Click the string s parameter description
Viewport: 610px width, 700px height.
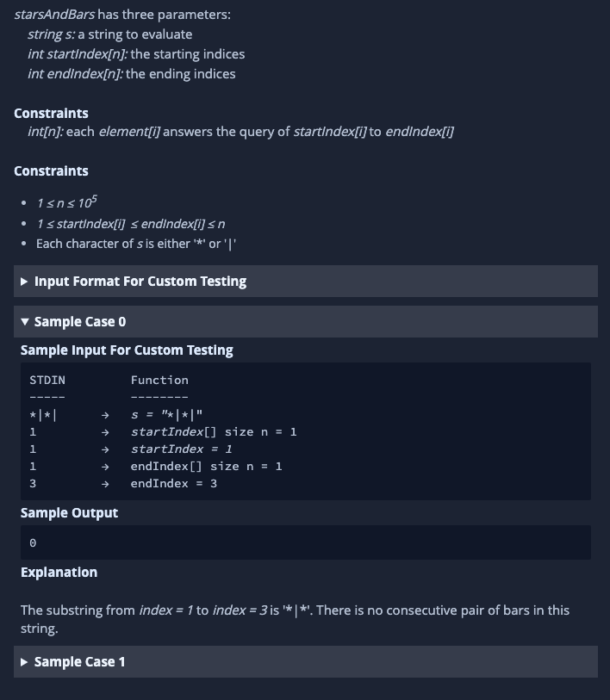pos(110,34)
